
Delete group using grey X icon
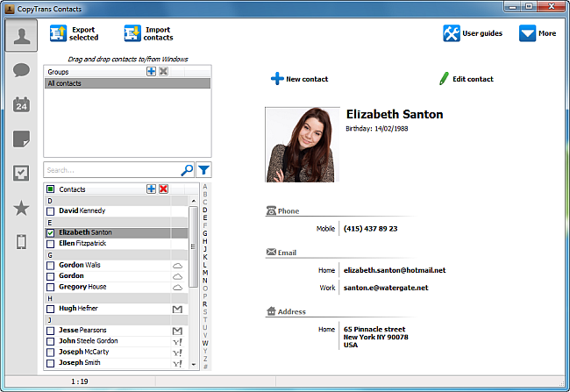click(164, 71)
